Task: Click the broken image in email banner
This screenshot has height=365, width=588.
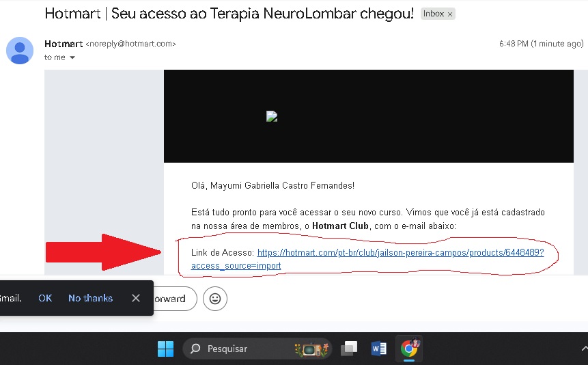Action: (x=272, y=117)
